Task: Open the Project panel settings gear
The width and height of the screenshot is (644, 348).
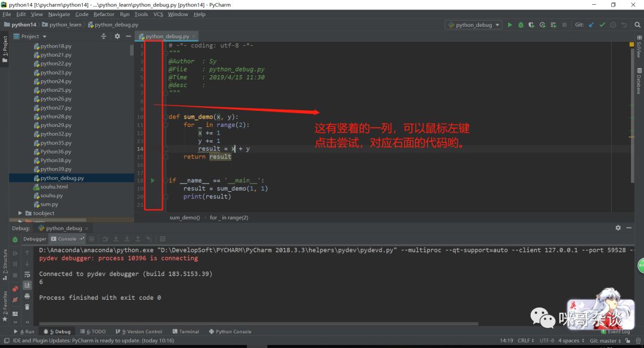Action: pos(117,36)
